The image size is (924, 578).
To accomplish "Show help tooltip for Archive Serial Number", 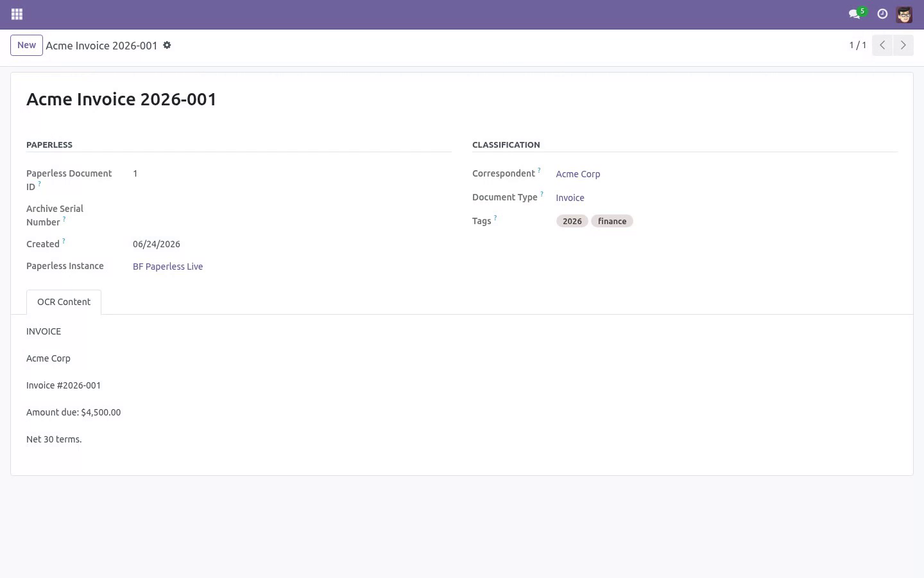I will pyautogui.click(x=64, y=219).
